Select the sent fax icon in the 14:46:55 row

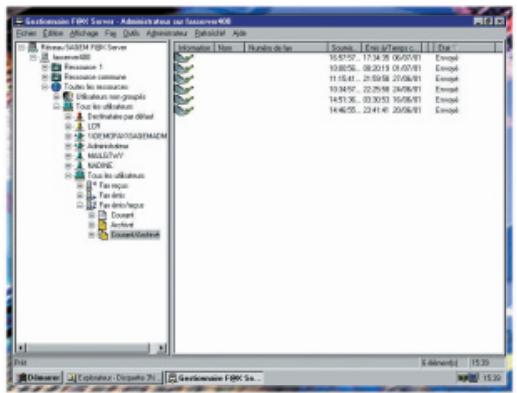pyautogui.click(x=184, y=110)
